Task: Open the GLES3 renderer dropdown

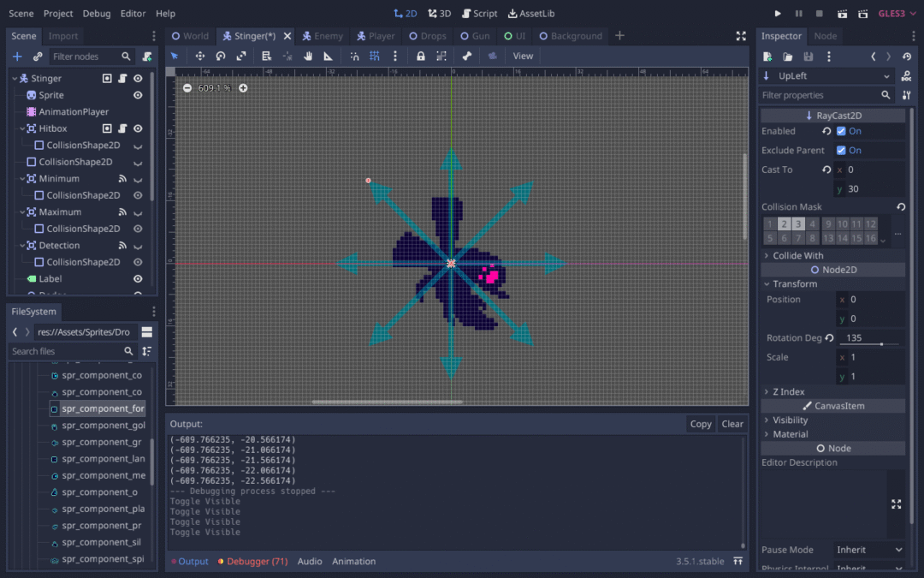Action: tap(897, 14)
